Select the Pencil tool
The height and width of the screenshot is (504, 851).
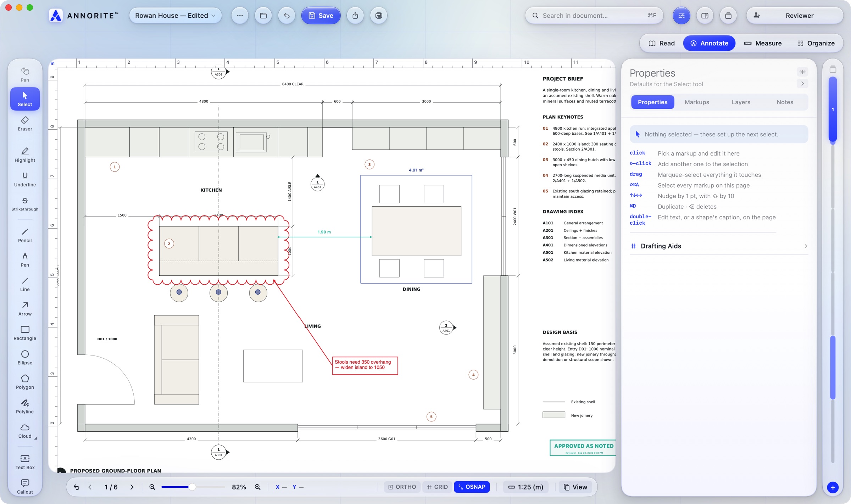click(x=25, y=235)
